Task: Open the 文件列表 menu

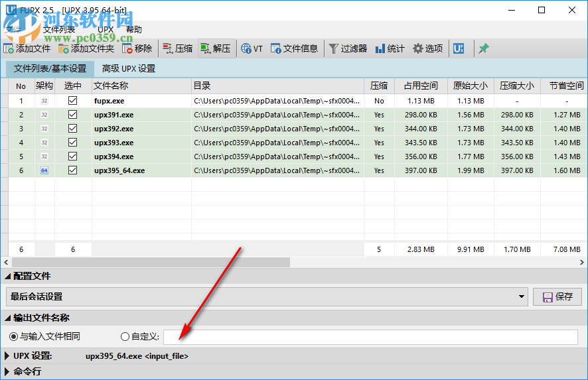Action: click(x=59, y=30)
